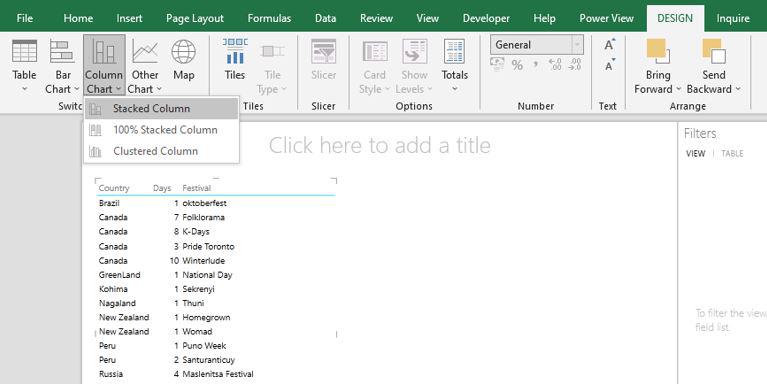Expand the Column Chart dropdown arrow
The width and height of the screenshot is (767, 384).
118,89
